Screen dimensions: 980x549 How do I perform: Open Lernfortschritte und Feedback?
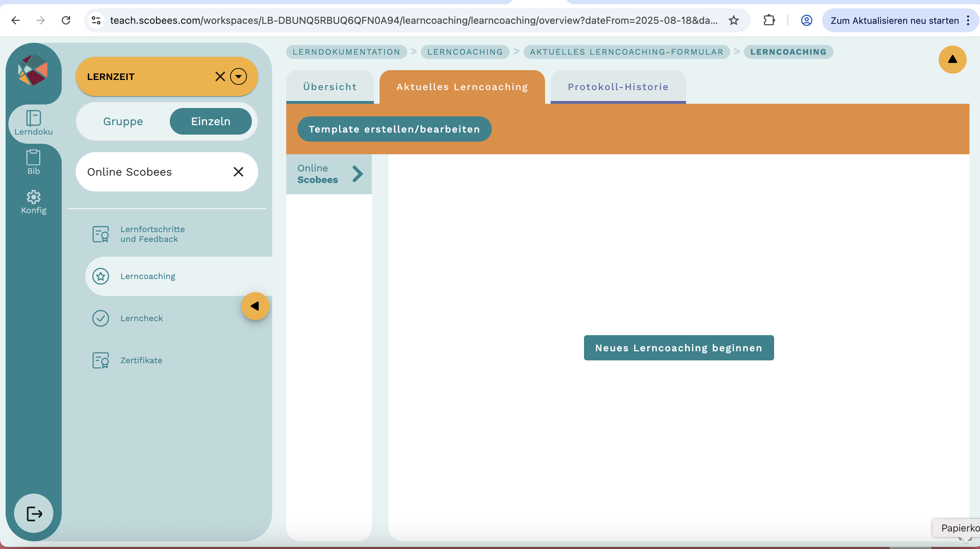coord(152,234)
